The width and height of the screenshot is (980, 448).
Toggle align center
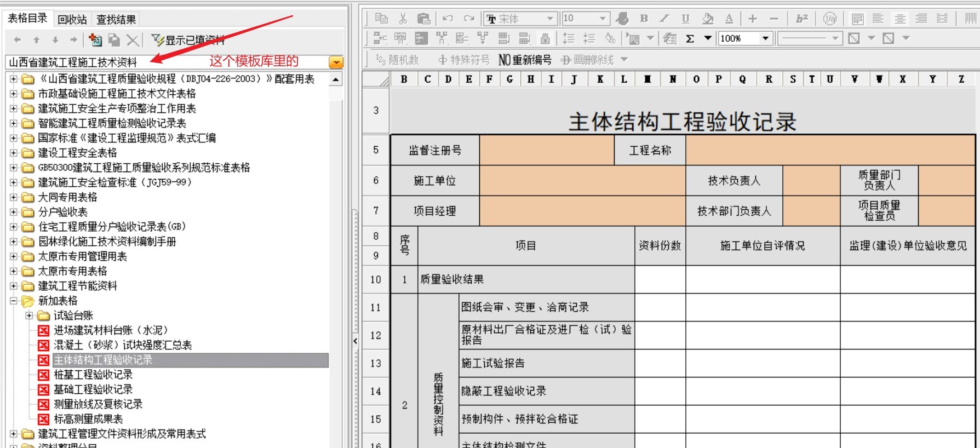900,19
